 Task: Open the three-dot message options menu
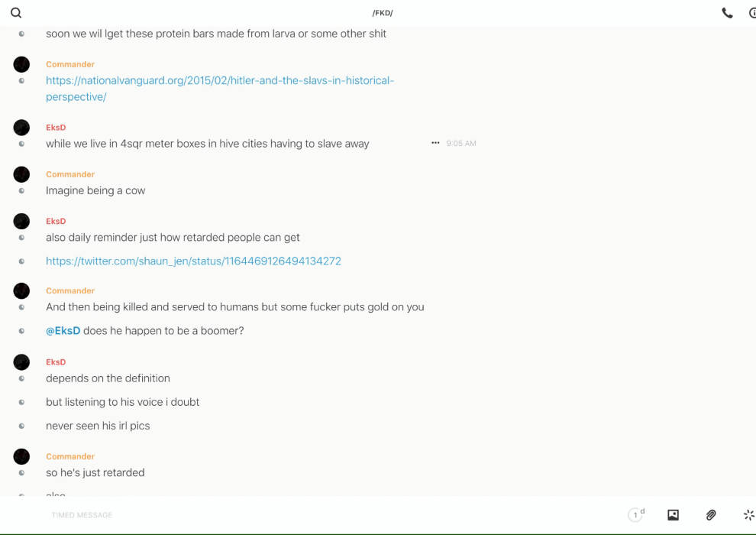tap(435, 143)
